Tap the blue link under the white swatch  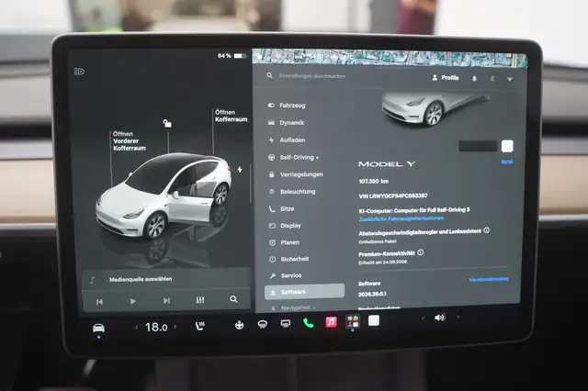[x=506, y=162]
